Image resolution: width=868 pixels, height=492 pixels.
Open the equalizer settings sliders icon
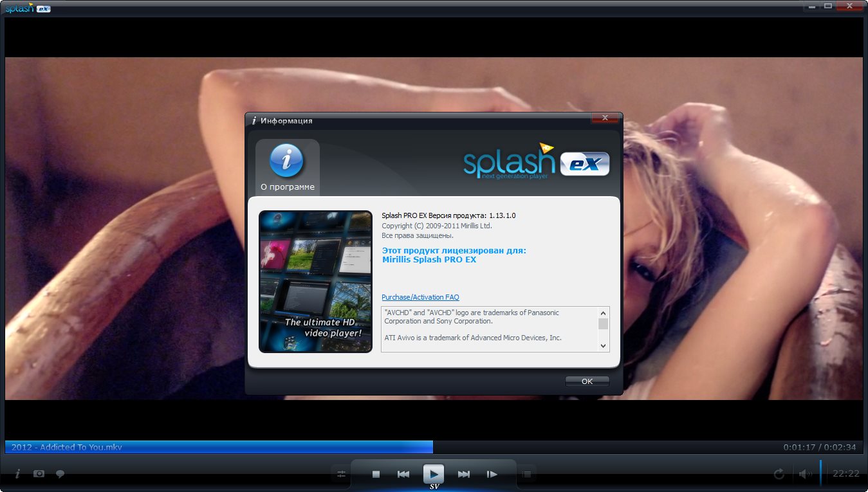(x=341, y=475)
